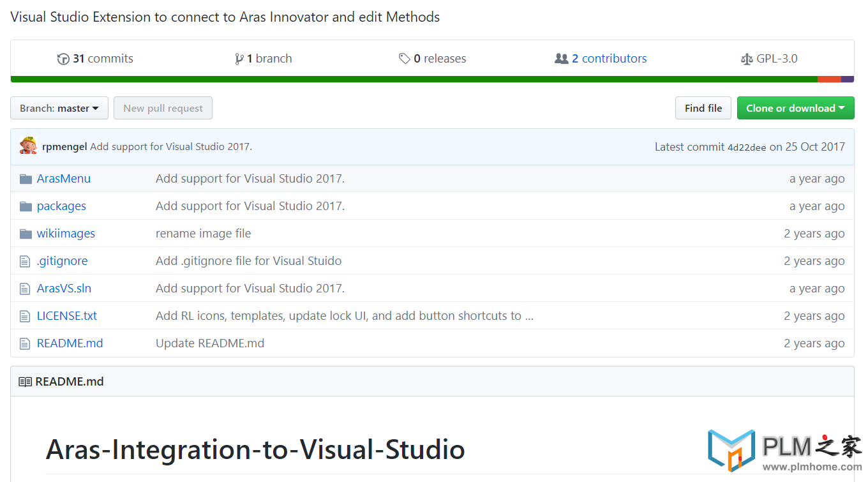Viewport: 868px width, 482px height.
Task: Click the README.md panel header label
Action: pos(70,382)
